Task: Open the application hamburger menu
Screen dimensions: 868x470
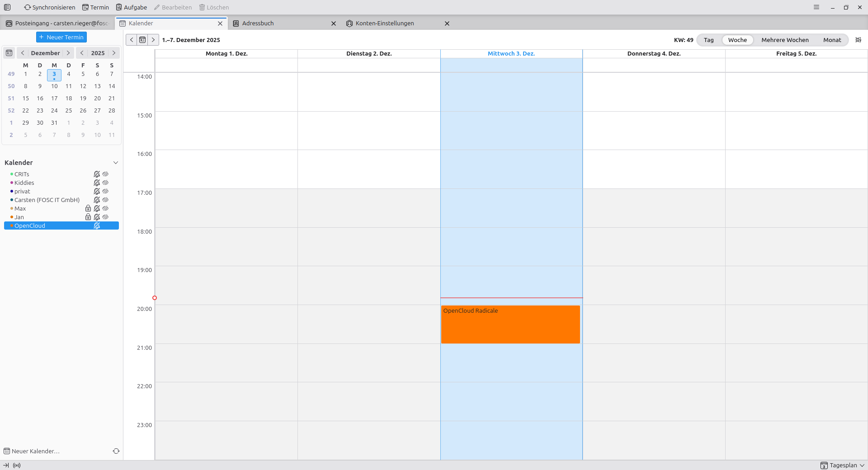Action: coord(816,7)
